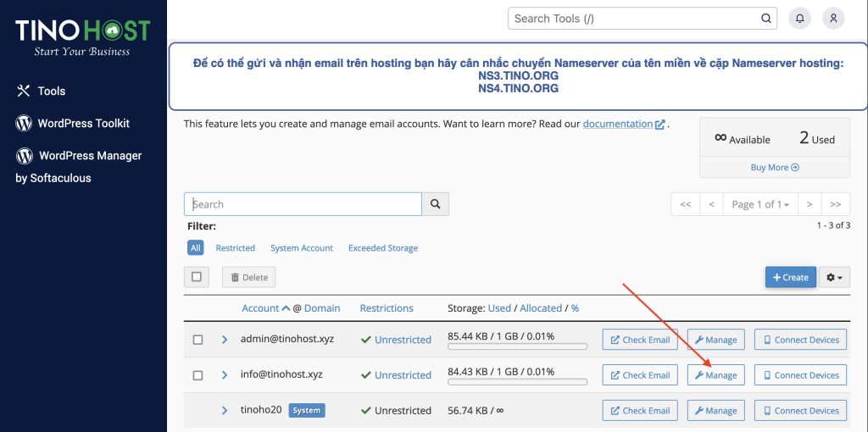Open Tools in the sidebar

pyautogui.click(x=52, y=91)
